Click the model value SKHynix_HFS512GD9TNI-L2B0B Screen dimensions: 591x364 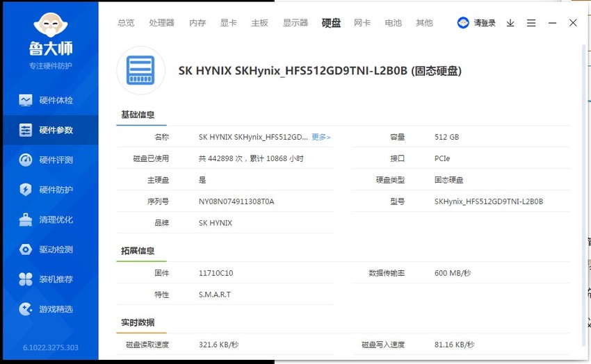[x=489, y=201]
